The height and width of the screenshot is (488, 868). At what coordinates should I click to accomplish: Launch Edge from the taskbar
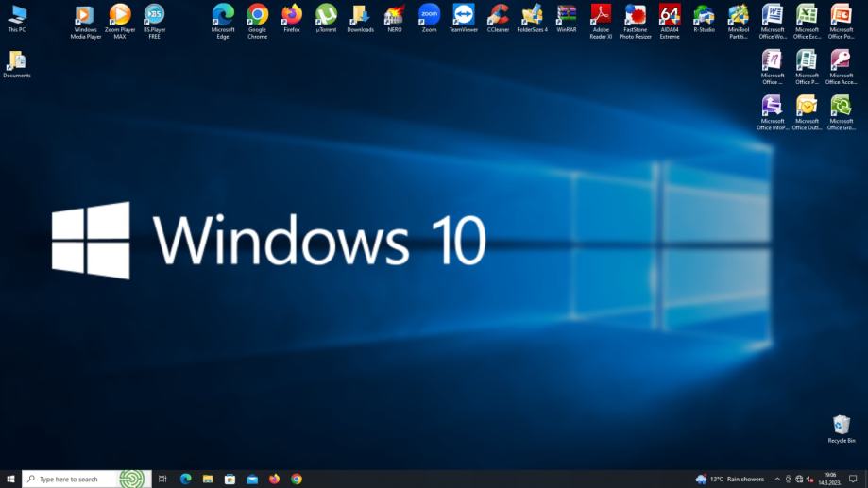(x=185, y=479)
